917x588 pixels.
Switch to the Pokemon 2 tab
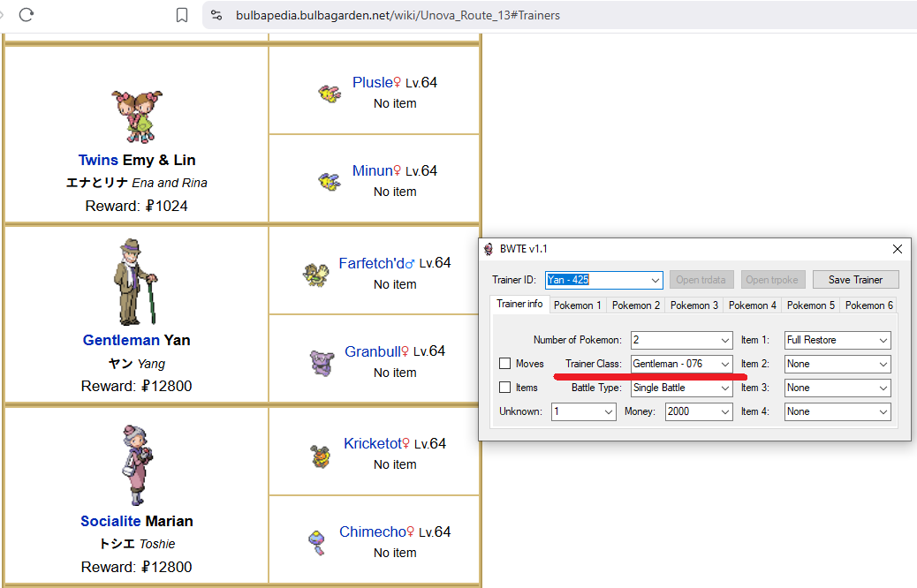point(636,305)
